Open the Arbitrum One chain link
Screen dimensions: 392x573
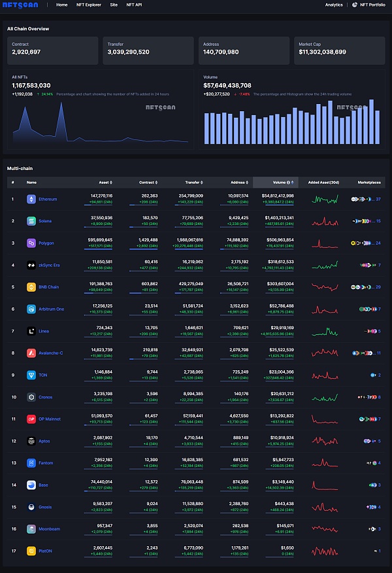point(52,309)
